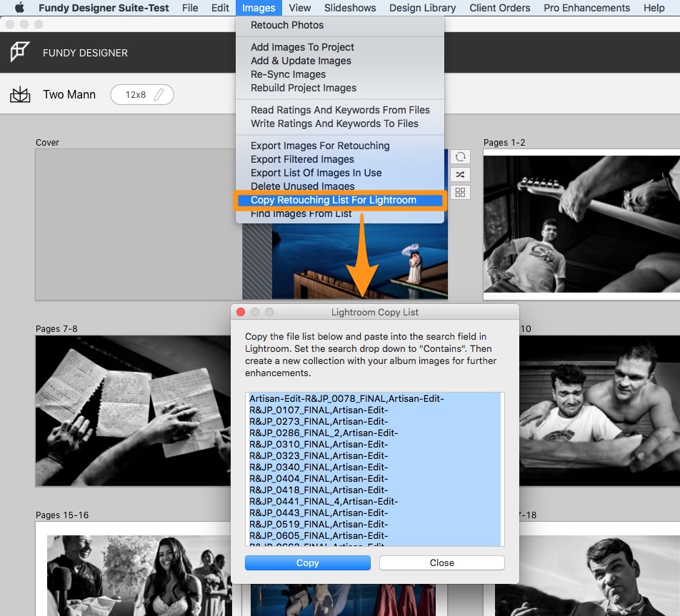Open the Apple menu
This screenshot has height=616, width=680.
[19, 8]
